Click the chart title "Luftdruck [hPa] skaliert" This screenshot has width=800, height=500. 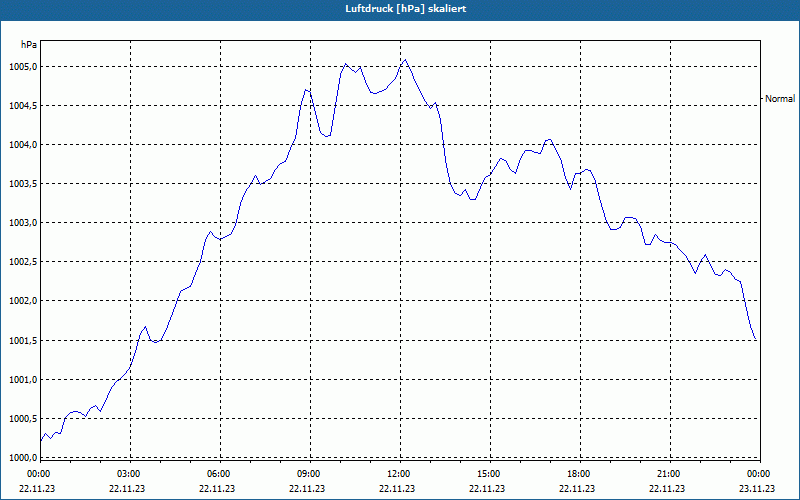(x=406, y=9)
